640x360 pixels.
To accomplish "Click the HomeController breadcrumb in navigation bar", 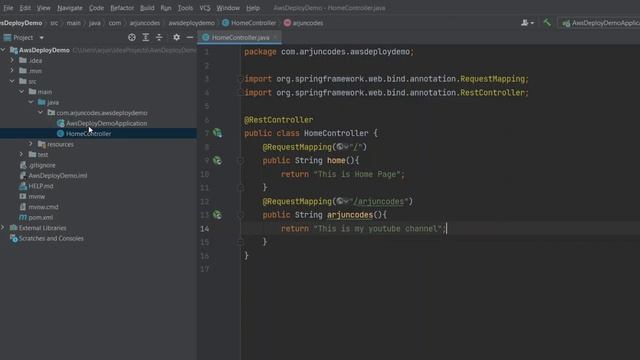I will [x=249, y=23].
